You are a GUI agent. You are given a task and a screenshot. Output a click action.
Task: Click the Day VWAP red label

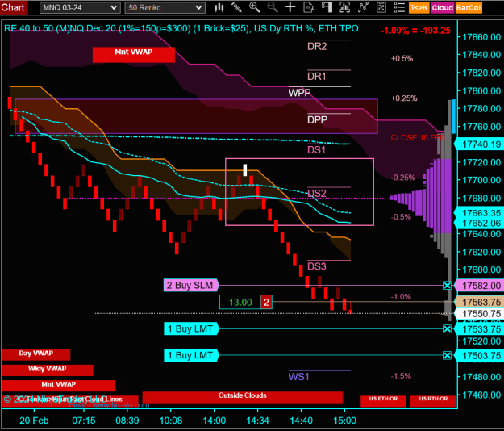(x=35, y=355)
